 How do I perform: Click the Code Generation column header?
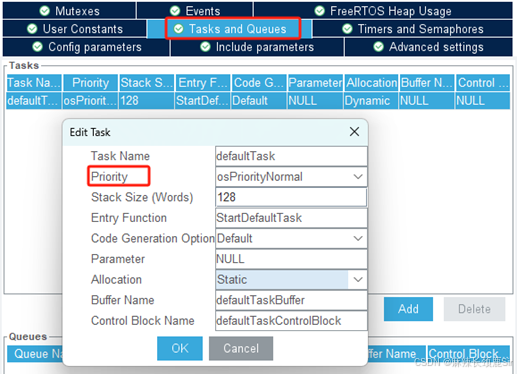pyautogui.click(x=259, y=83)
